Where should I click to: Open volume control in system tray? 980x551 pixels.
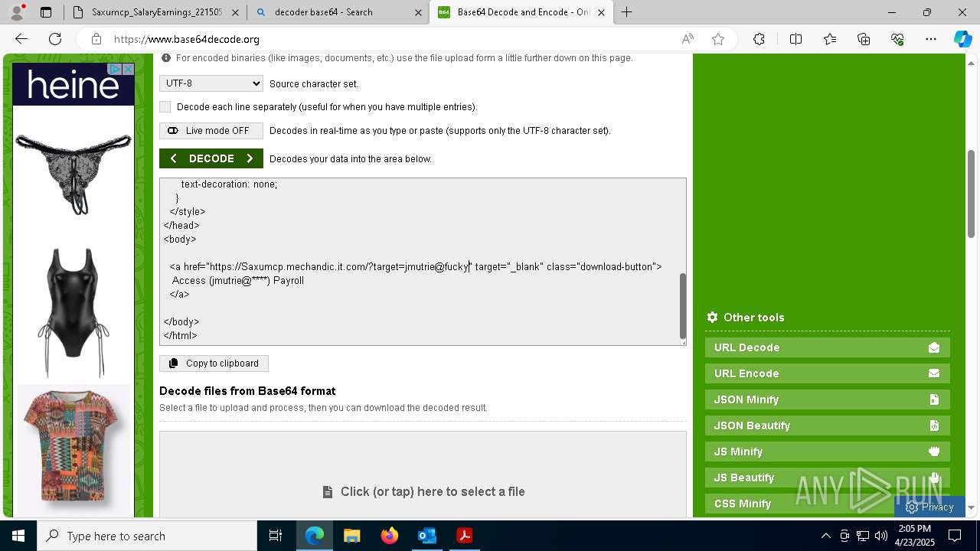click(x=880, y=536)
